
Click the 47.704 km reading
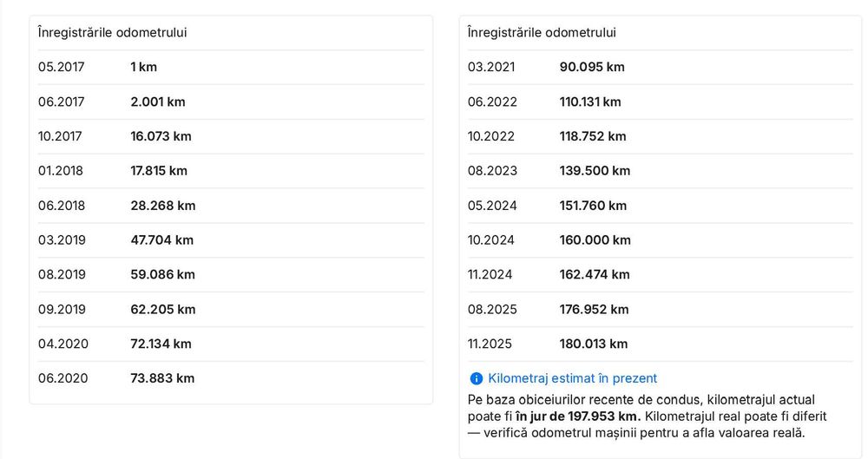[161, 239]
